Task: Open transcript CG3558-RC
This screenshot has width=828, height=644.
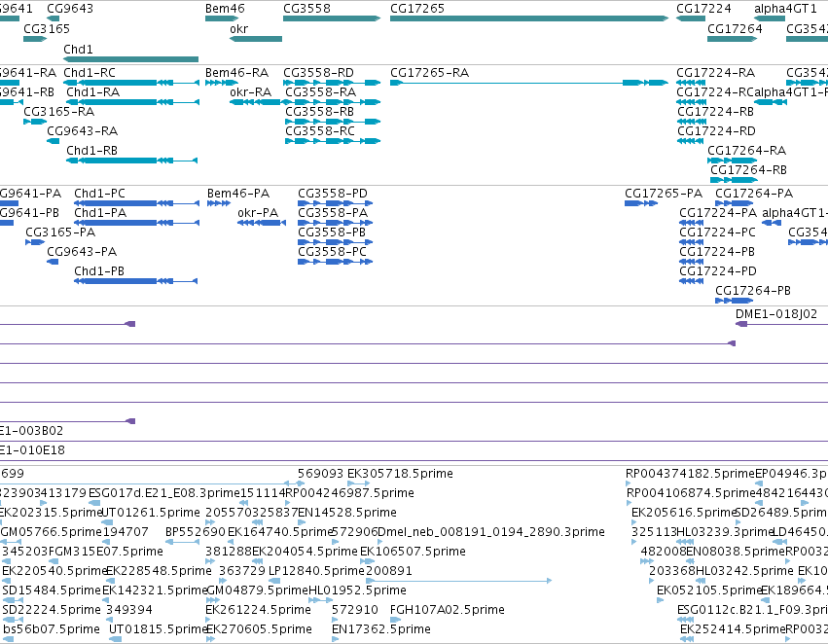Action: click(x=320, y=131)
